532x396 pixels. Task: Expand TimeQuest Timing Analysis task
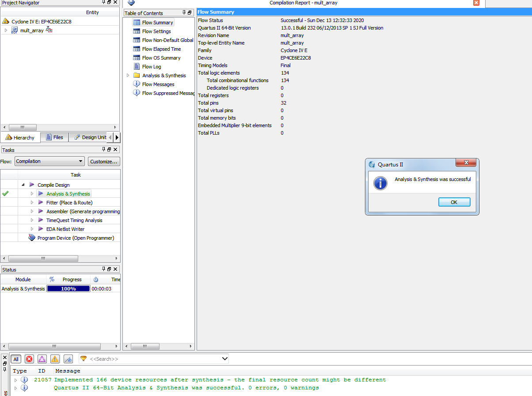(32, 220)
